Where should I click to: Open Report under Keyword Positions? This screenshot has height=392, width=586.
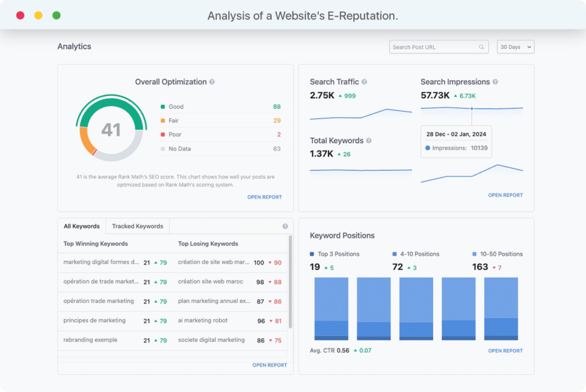coord(505,350)
